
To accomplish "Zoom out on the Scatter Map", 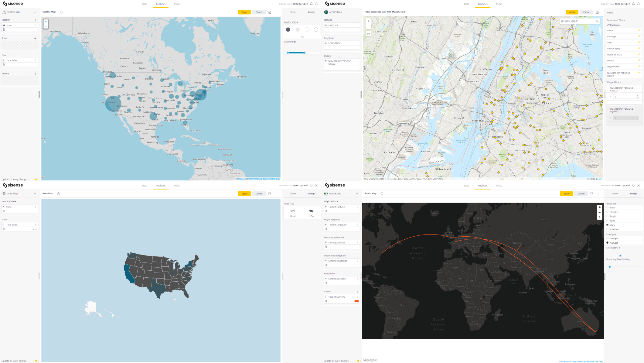I will pos(46,26).
